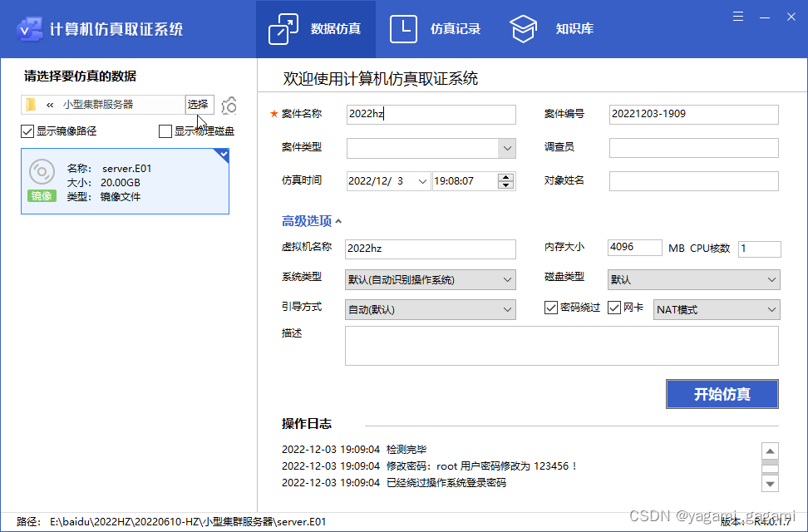Image resolution: width=808 pixels, height=532 pixels.
Task: Click the status bar path ending server.E01
Action: coord(188,522)
